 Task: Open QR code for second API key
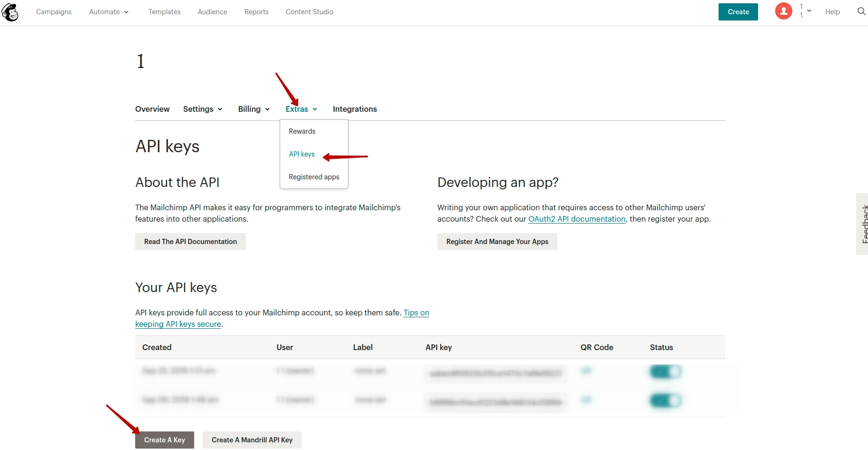(586, 400)
